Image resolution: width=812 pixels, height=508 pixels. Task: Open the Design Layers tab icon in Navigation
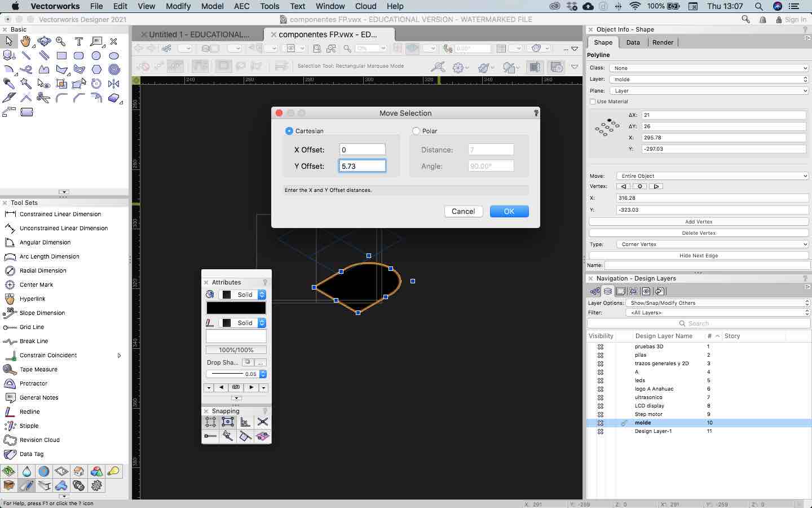point(607,291)
